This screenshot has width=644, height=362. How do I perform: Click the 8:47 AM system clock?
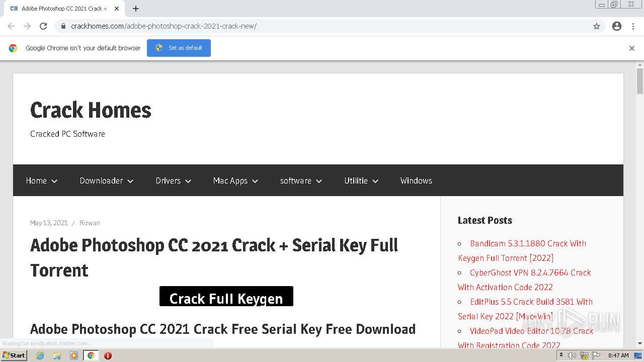pos(618,355)
